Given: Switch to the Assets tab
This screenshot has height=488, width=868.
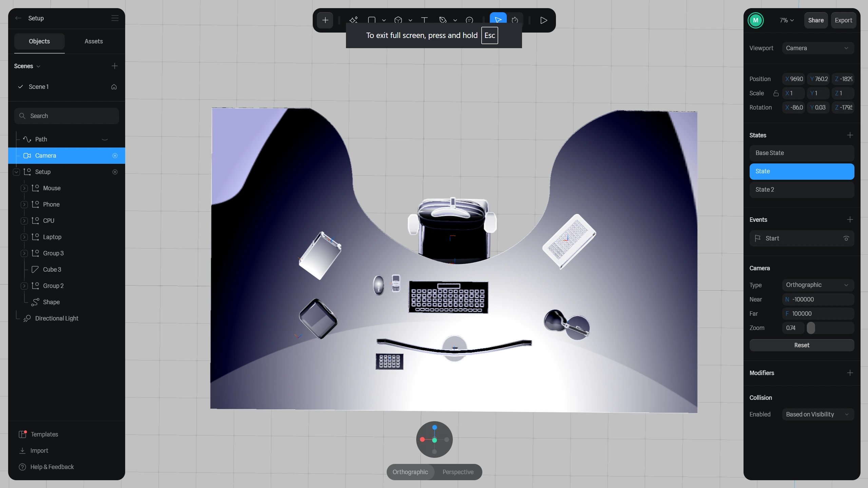Looking at the screenshot, I should pos(93,41).
